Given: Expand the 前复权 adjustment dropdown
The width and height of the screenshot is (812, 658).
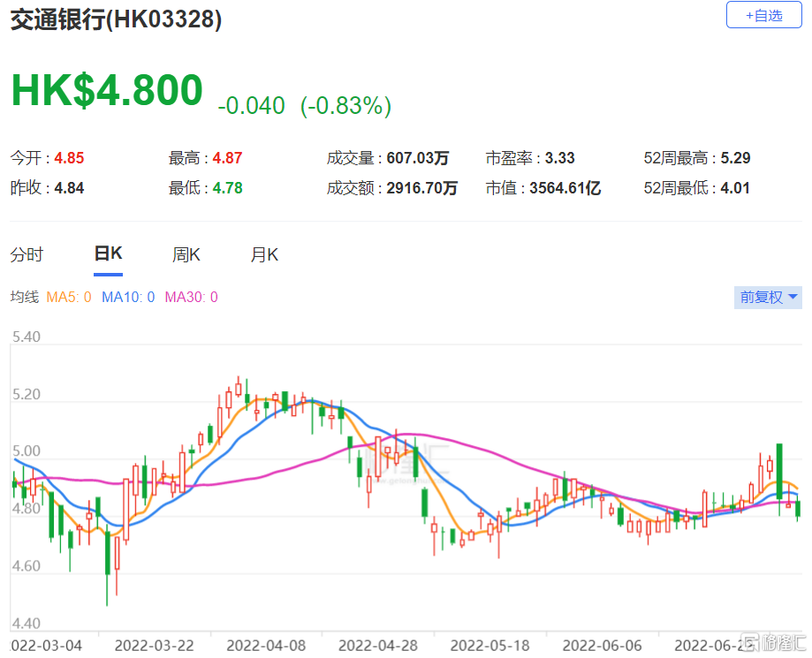Looking at the screenshot, I should point(768,297).
